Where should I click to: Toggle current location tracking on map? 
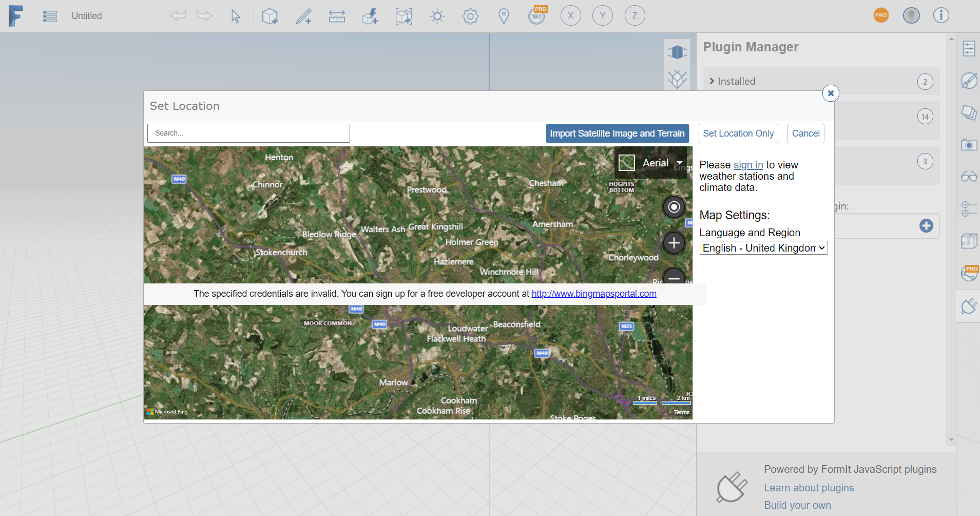click(x=674, y=207)
